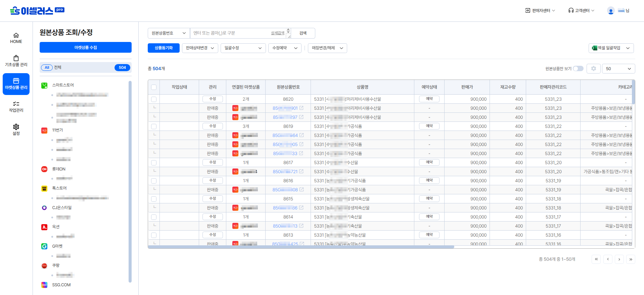Check the row checkbox for product 8617
The image size is (644, 295).
[x=154, y=163]
